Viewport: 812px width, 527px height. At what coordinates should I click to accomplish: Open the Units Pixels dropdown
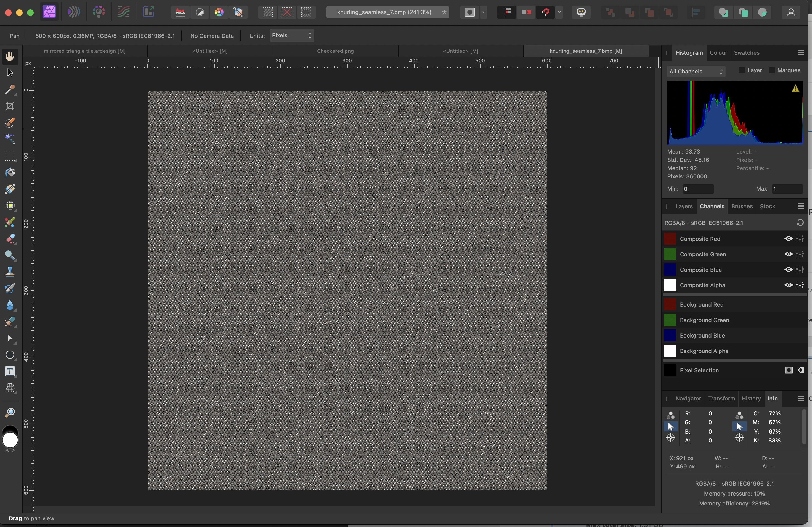[292, 36]
